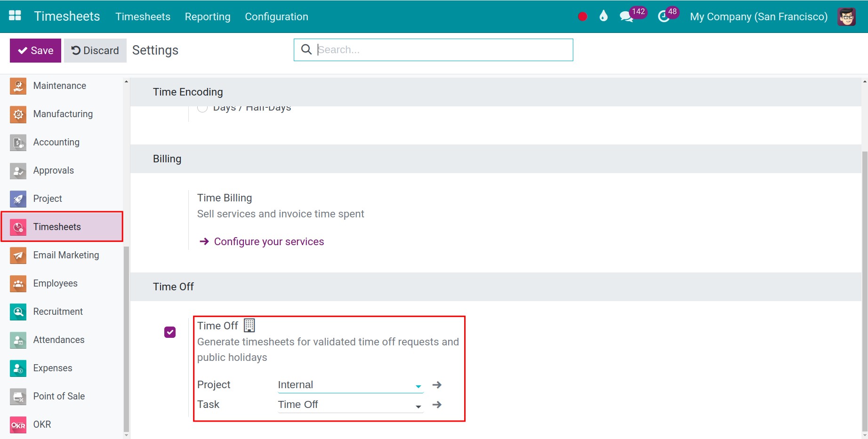Open the Timesheets menu in top bar
The image size is (868, 439).
point(143,16)
